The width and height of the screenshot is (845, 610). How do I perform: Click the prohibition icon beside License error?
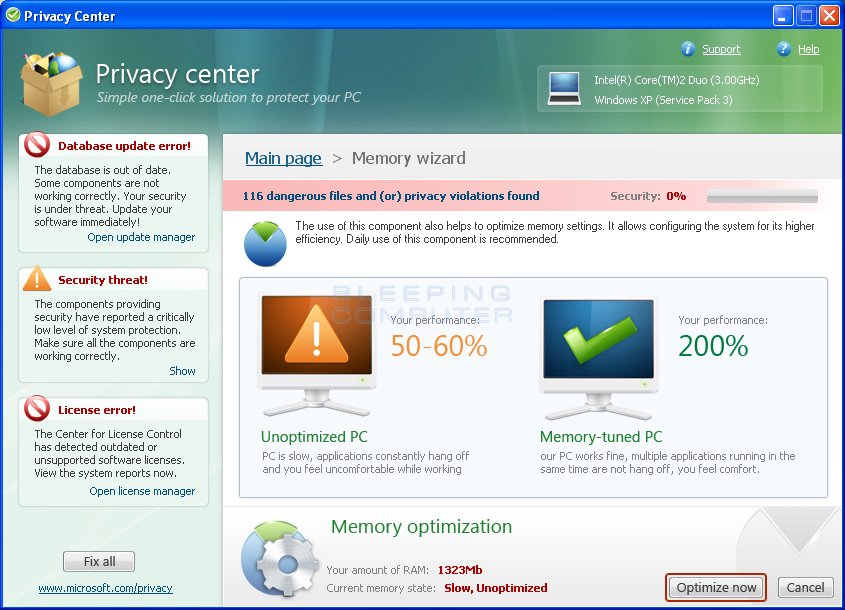[x=34, y=409]
